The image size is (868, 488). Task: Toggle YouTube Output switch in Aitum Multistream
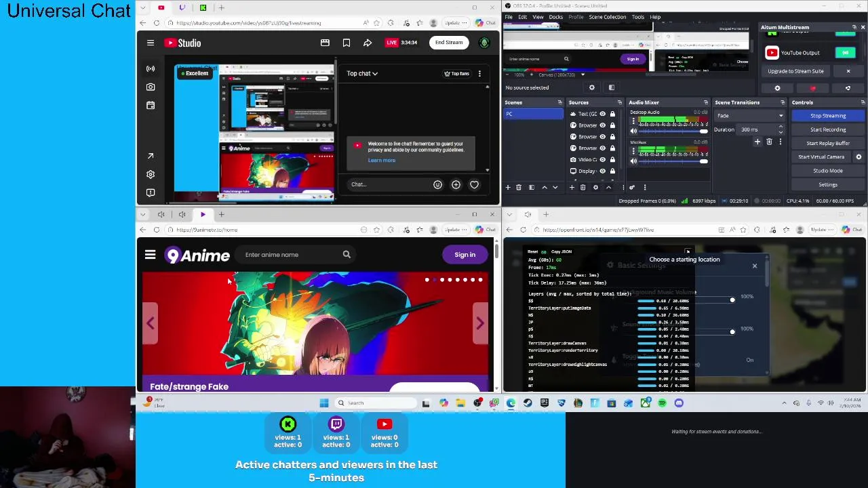[x=846, y=52]
